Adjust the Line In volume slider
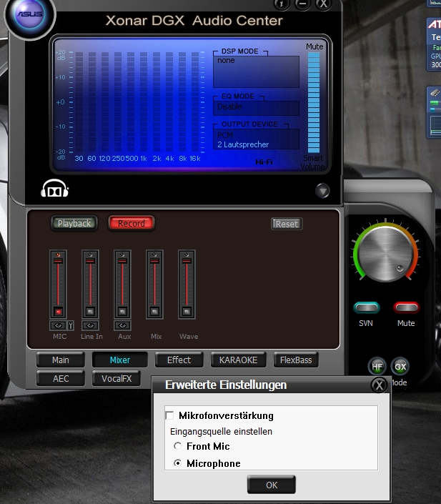This screenshot has height=504, width=441. pyautogui.click(x=90, y=262)
